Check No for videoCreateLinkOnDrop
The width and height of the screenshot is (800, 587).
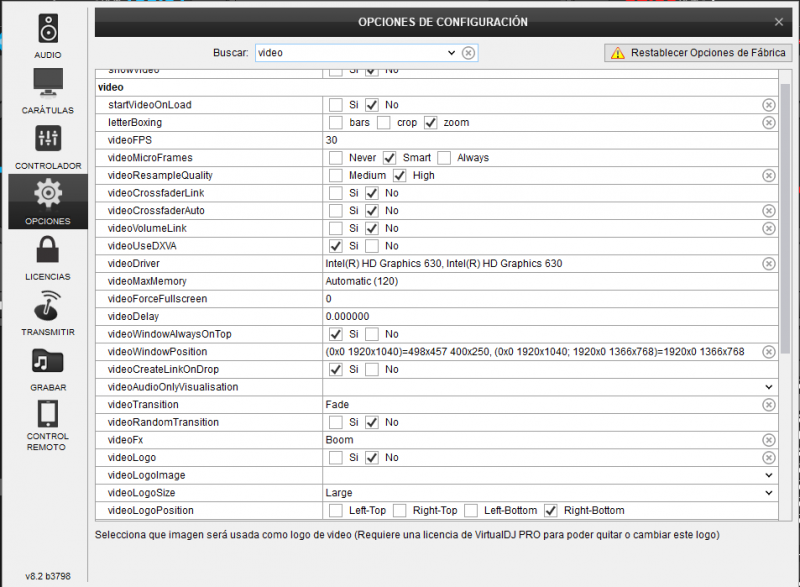pos(372,370)
